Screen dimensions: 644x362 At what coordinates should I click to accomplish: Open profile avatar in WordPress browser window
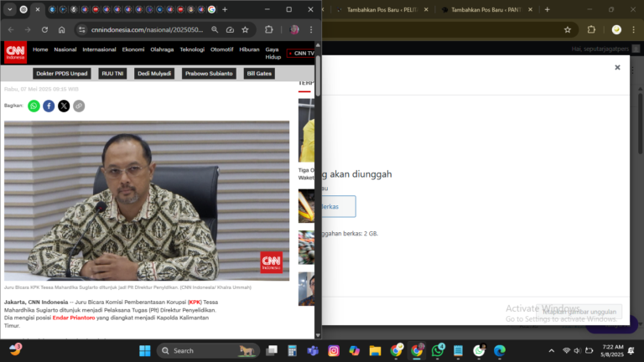click(616, 29)
